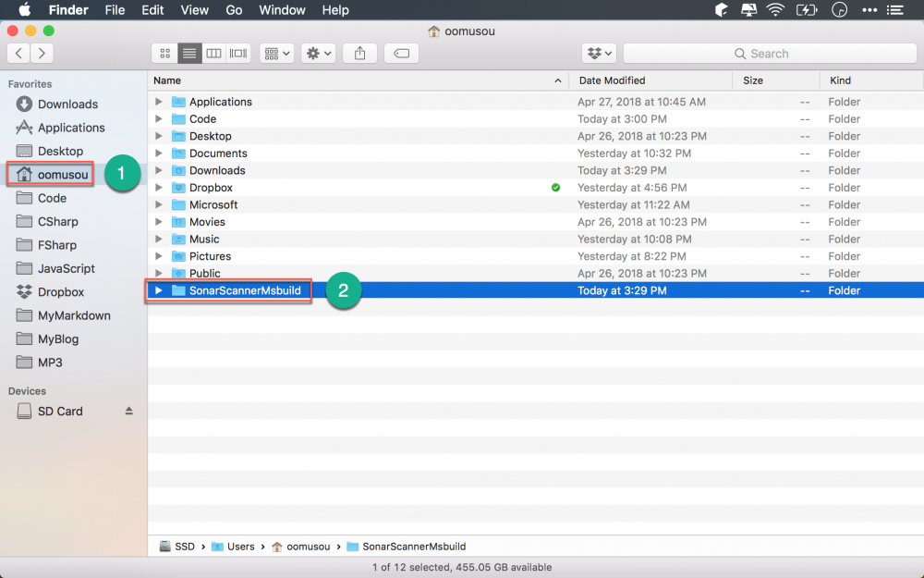The width and height of the screenshot is (924, 578).
Task: Open the action gear dropdown menu
Action: pos(318,53)
